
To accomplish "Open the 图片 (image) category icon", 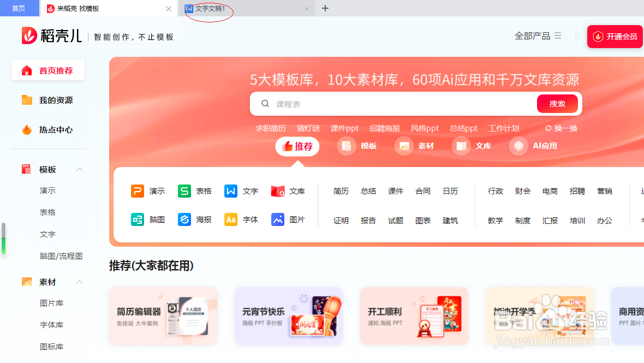I will pyautogui.click(x=277, y=220).
